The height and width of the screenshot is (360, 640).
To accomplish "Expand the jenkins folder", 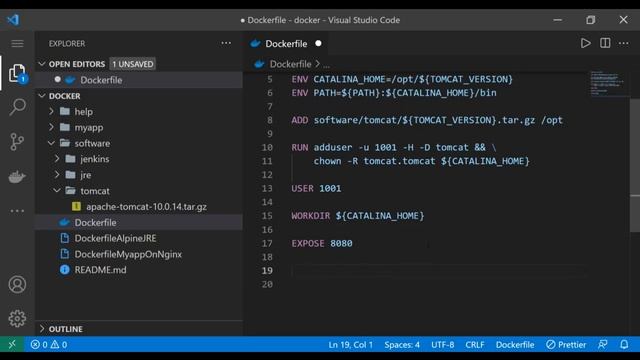I will pyautogui.click(x=57, y=159).
